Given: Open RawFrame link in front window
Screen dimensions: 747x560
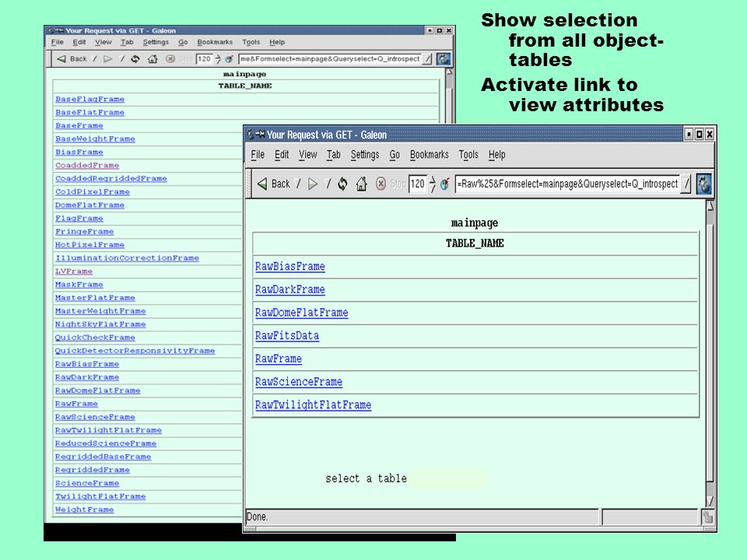Looking at the screenshot, I should (x=279, y=359).
